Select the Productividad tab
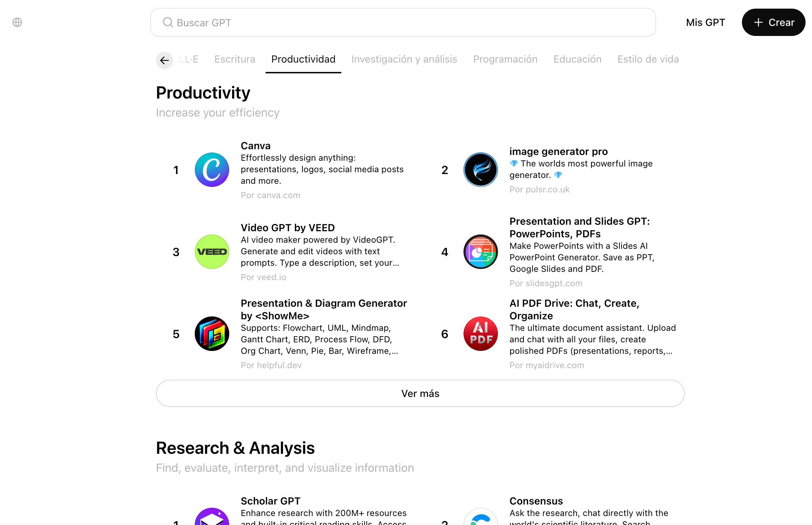The height and width of the screenshot is (525, 812). (303, 59)
